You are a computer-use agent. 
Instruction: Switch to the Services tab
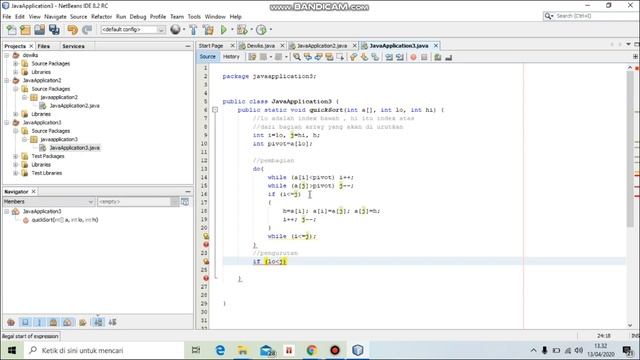(73, 46)
